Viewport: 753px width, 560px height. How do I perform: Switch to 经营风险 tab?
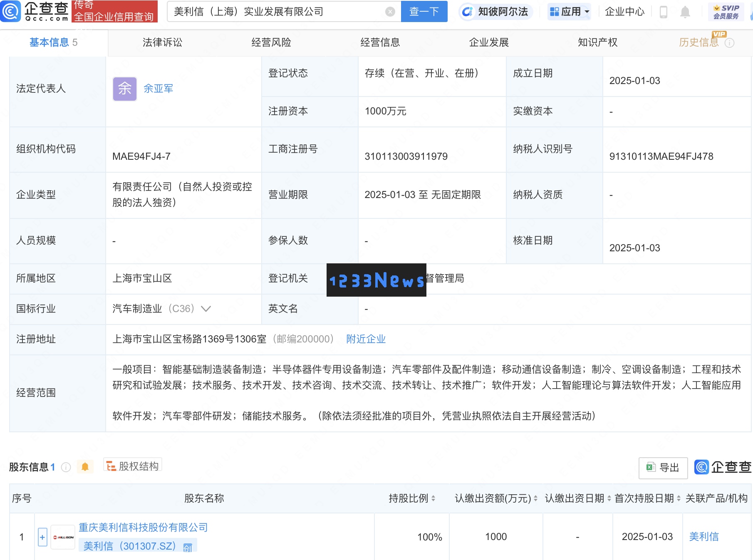[x=271, y=42]
